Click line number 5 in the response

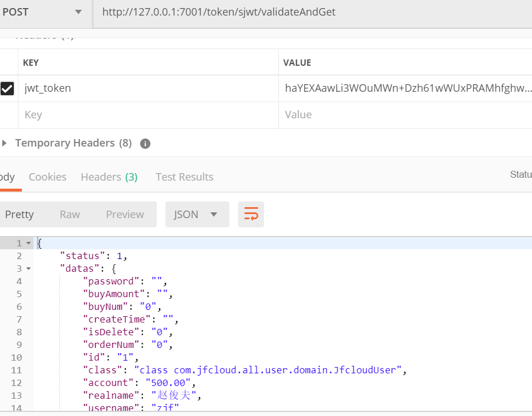tap(19, 294)
